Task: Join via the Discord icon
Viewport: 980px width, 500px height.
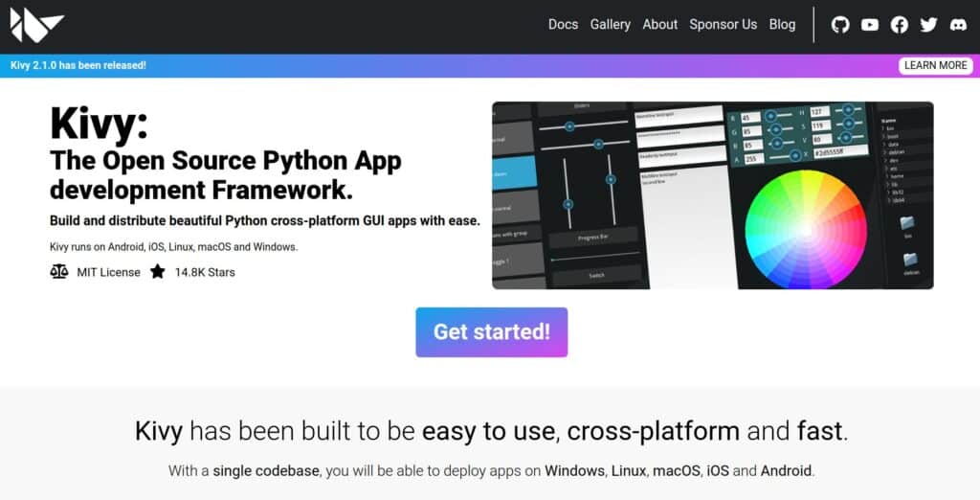Action: [x=957, y=25]
